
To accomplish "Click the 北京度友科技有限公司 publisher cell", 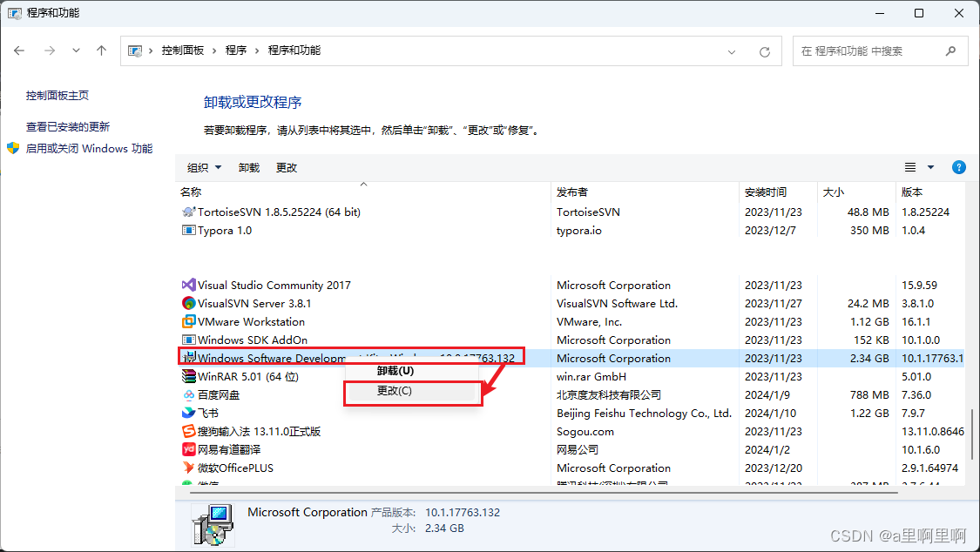I will click(x=609, y=394).
